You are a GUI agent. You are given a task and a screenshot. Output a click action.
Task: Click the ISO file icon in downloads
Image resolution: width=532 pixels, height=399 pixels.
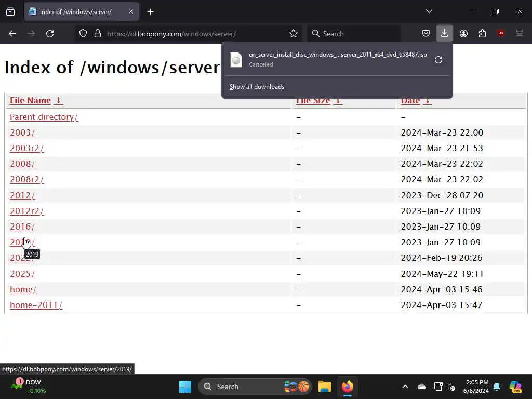(236, 60)
